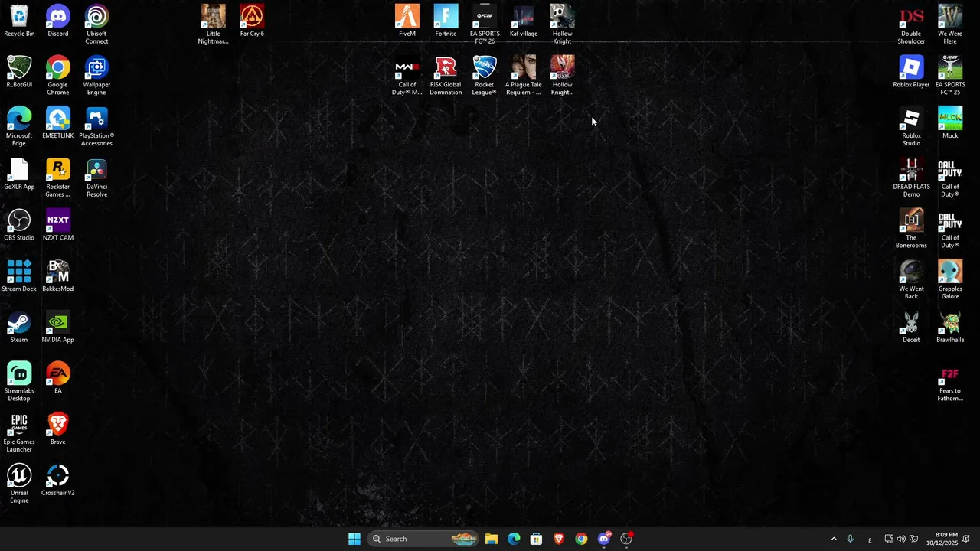Screen dimensions: 980x551
Task: Click the microphone icon in the tray
Action: click(x=850, y=539)
